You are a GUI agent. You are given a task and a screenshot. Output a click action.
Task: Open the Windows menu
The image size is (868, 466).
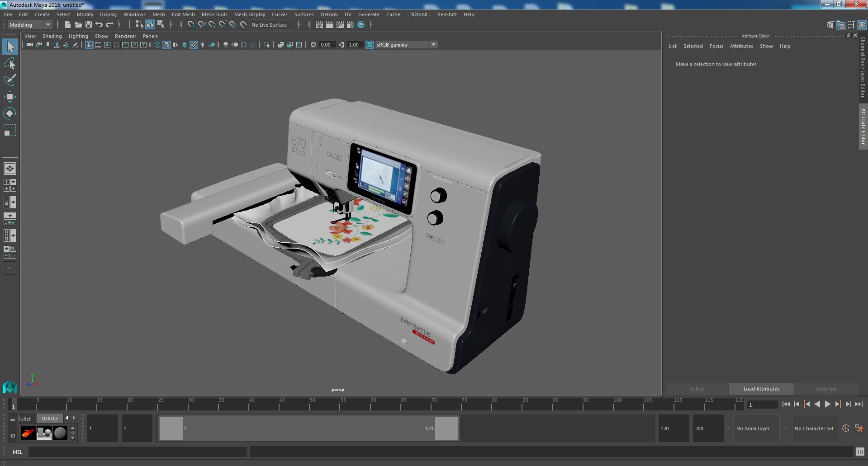[x=134, y=14]
